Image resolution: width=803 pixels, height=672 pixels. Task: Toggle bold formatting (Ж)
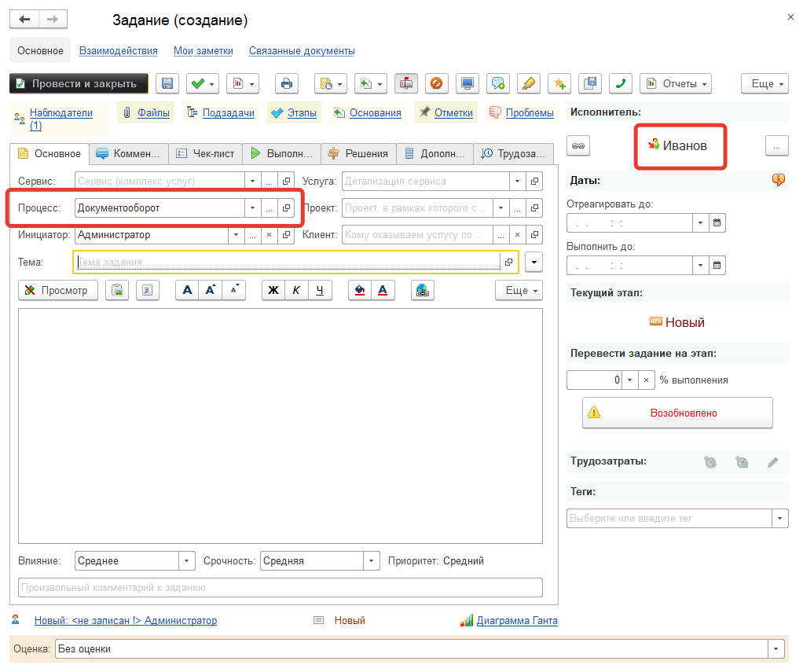(x=273, y=290)
